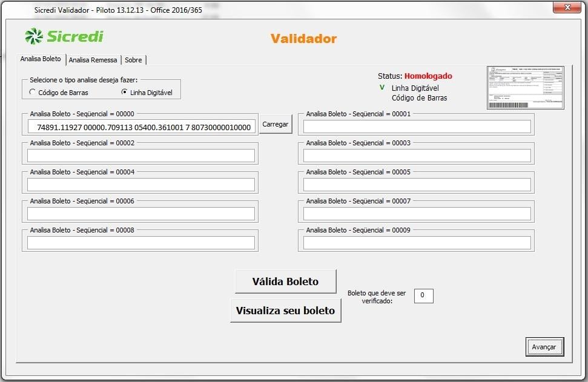Focus the Seqüencial 00002 input field
Screen dimensions: 588x382
point(141,156)
